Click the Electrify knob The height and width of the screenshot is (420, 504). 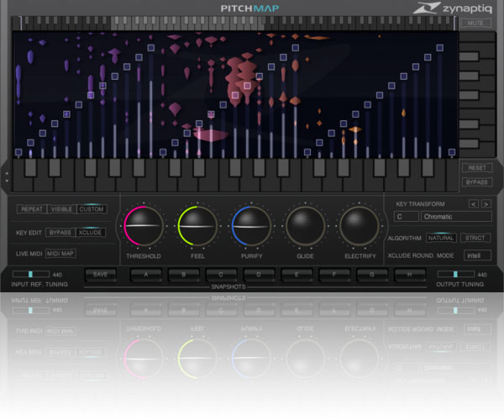click(360, 227)
